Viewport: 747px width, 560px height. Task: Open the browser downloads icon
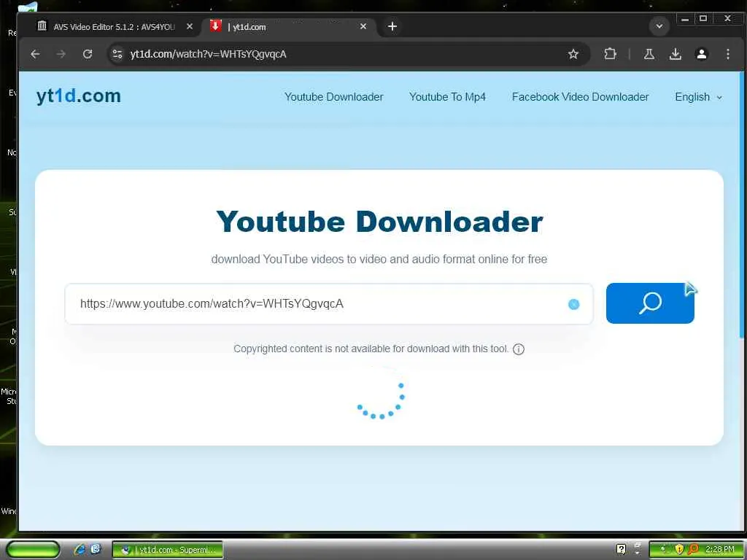coord(675,54)
